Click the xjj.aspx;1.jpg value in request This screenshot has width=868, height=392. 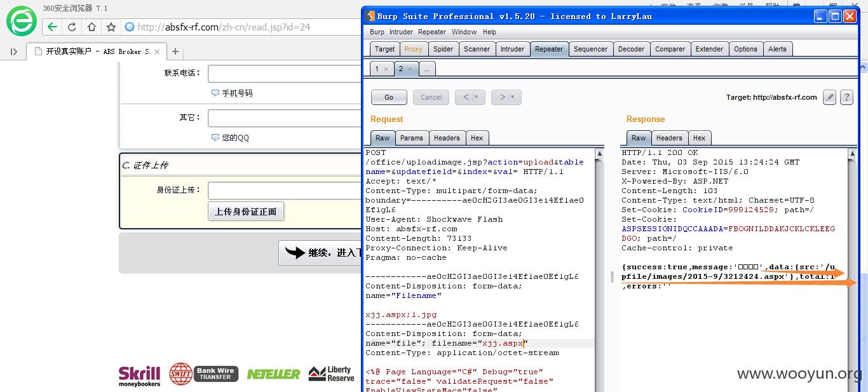coord(401,314)
